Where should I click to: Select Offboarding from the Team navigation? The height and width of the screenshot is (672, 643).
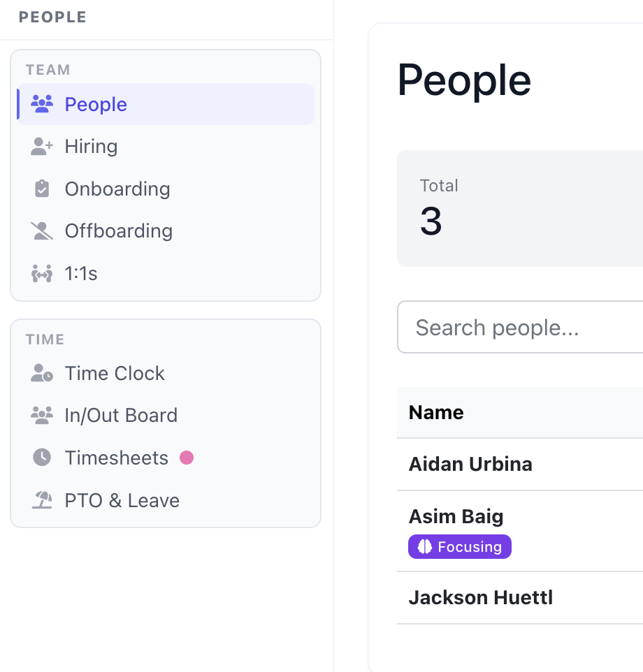click(x=119, y=231)
